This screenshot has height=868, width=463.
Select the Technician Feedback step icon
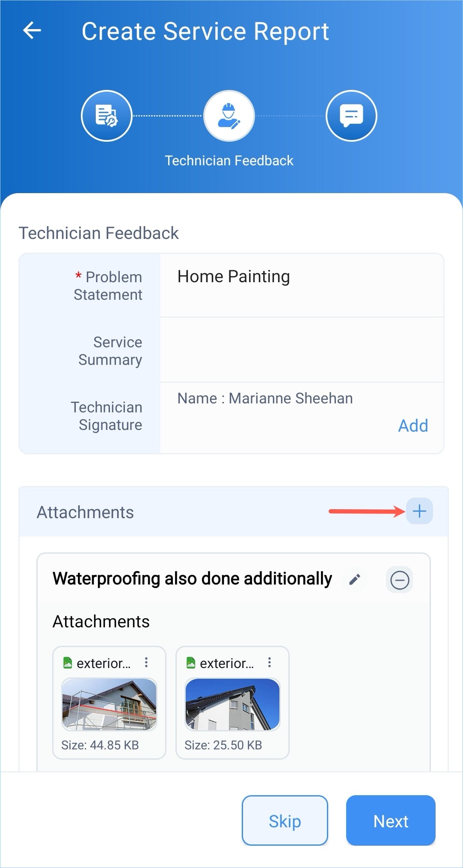pyautogui.click(x=229, y=116)
